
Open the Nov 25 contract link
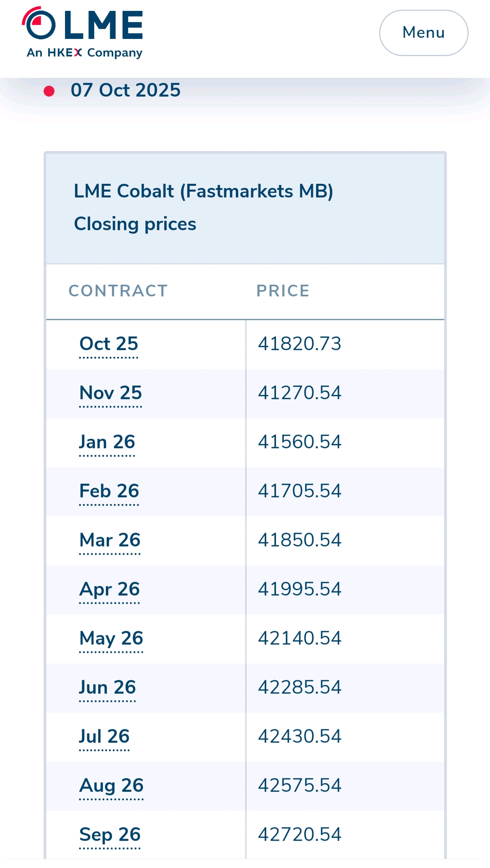(x=111, y=393)
